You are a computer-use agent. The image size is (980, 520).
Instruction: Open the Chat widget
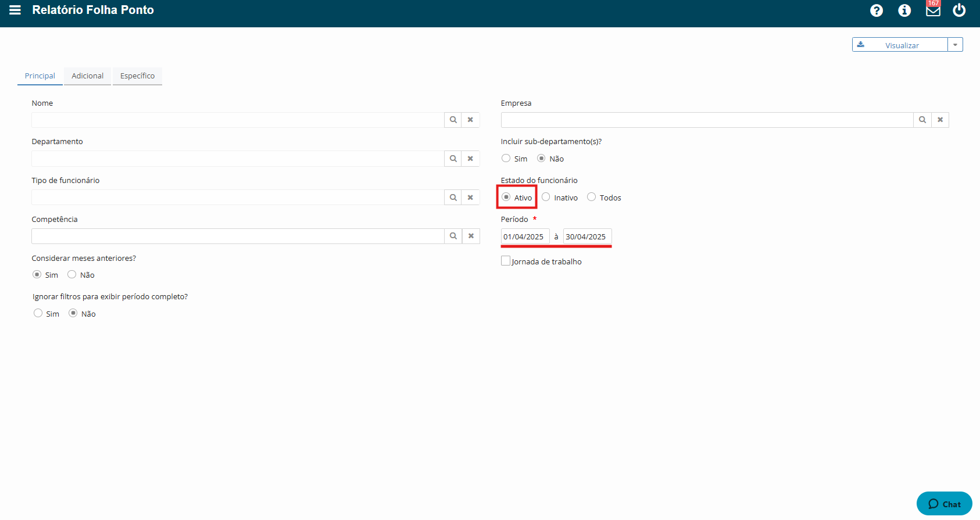[944, 504]
